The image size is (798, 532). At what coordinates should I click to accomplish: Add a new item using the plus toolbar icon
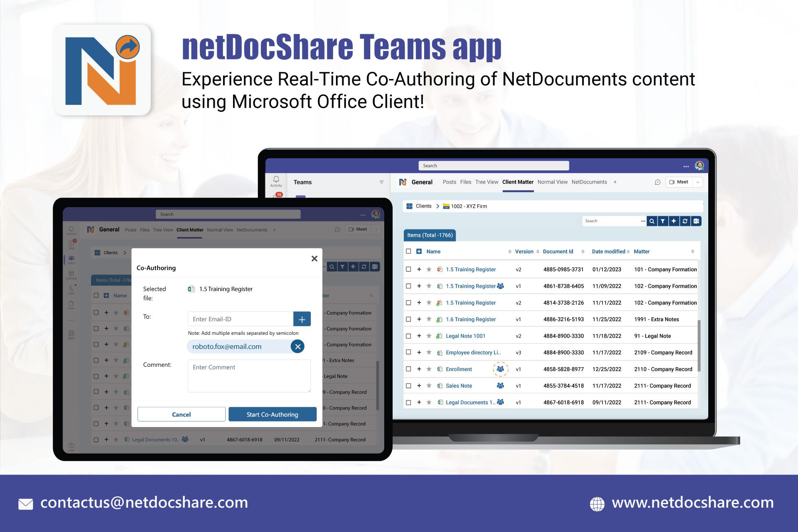[674, 221]
